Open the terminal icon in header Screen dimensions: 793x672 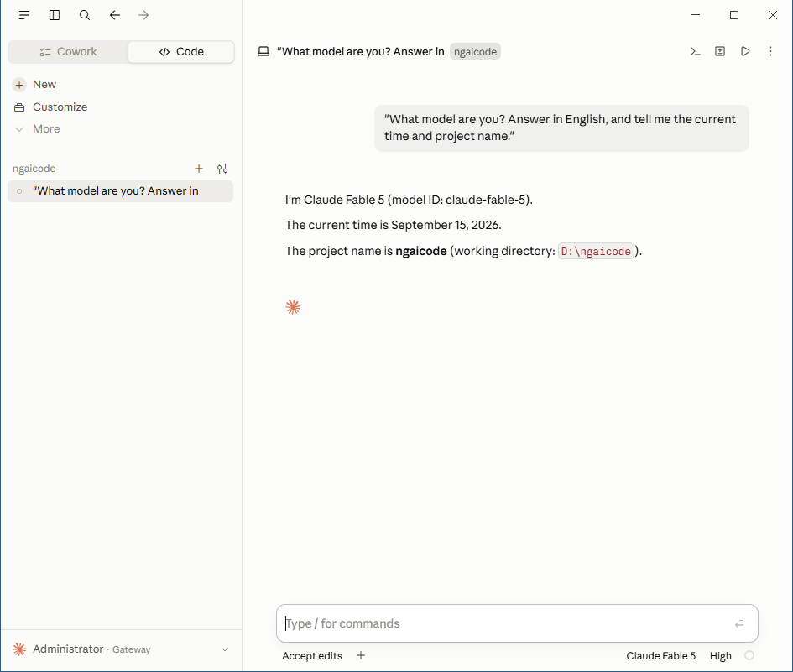[x=696, y=51]
